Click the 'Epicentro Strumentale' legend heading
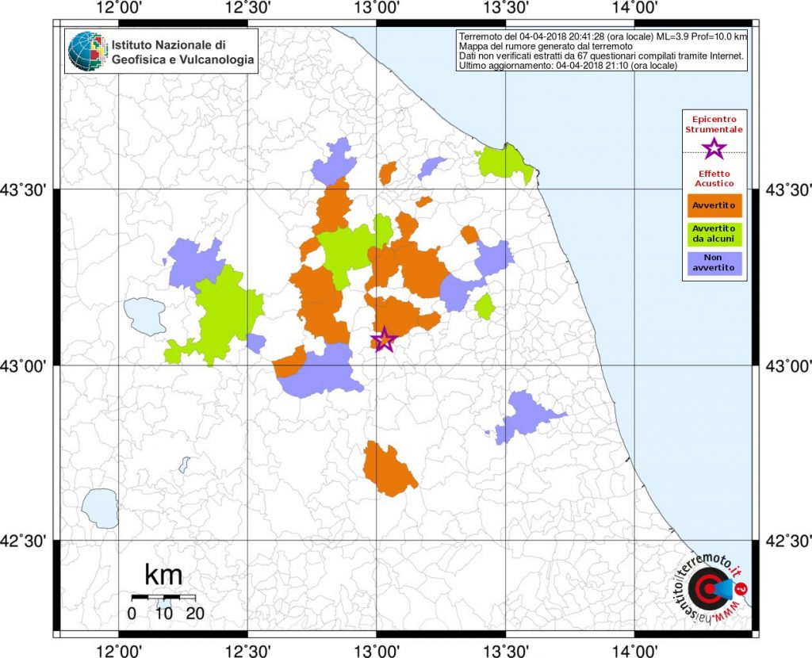This screenshot has width=812, height=658. (x=714, y=124)
